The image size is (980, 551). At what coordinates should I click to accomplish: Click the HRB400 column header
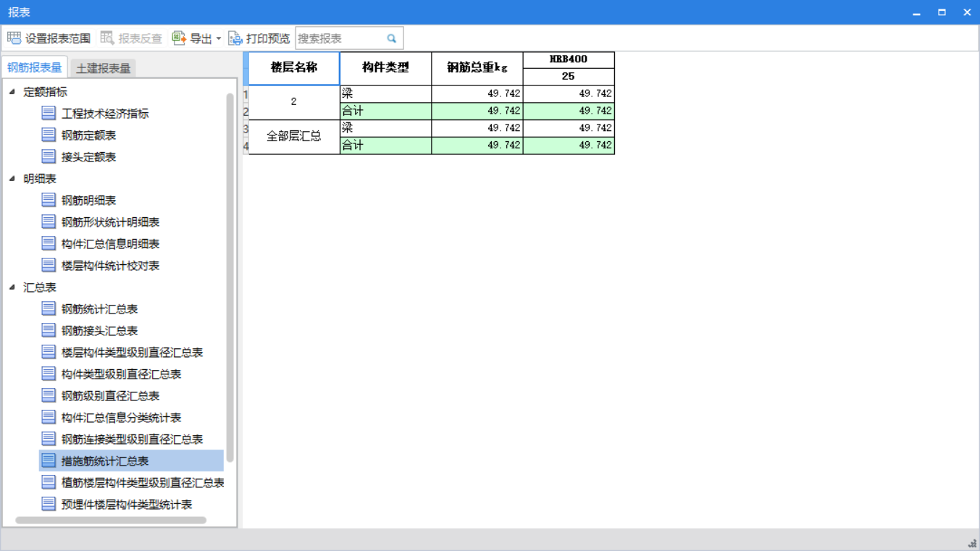[569, 60]
